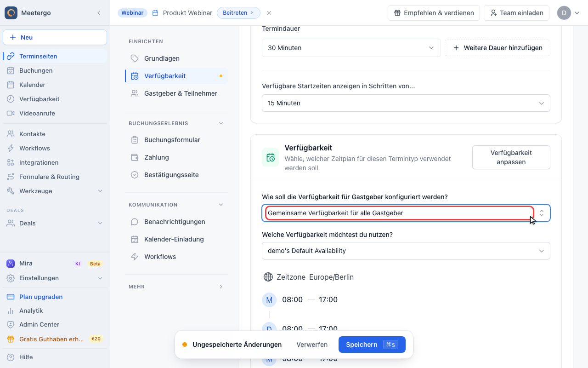The height and width of the screenshot is (368, 588).
Task: Click the Team einladen button
Action: [x=516, y=13]
